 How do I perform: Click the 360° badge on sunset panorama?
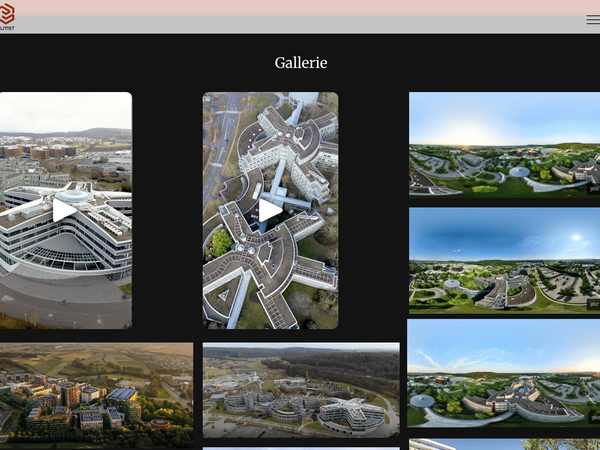593,189
